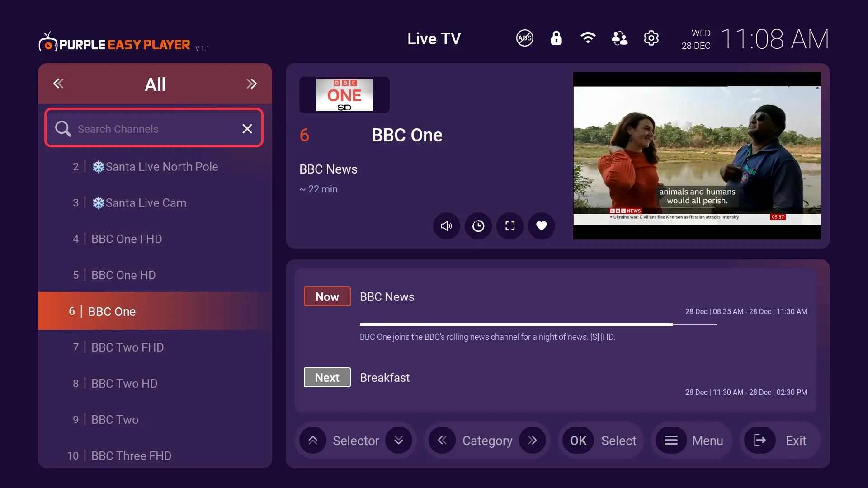Click the Now program label
The width and height of the screenshot is (868, 488).
pyautogui.click(x=327, y=297)
